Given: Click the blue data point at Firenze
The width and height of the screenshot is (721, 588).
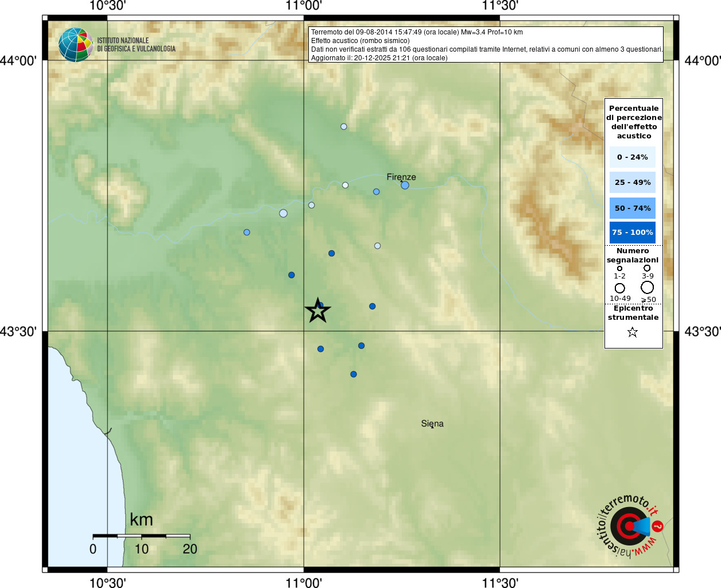Looking at the screenshot, I should point(405,185).
